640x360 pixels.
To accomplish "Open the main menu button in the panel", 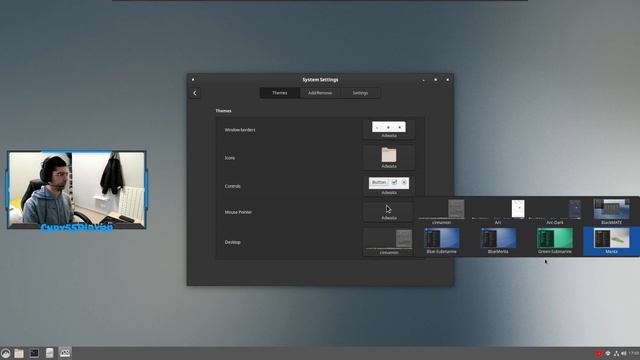I will (5, 353).
